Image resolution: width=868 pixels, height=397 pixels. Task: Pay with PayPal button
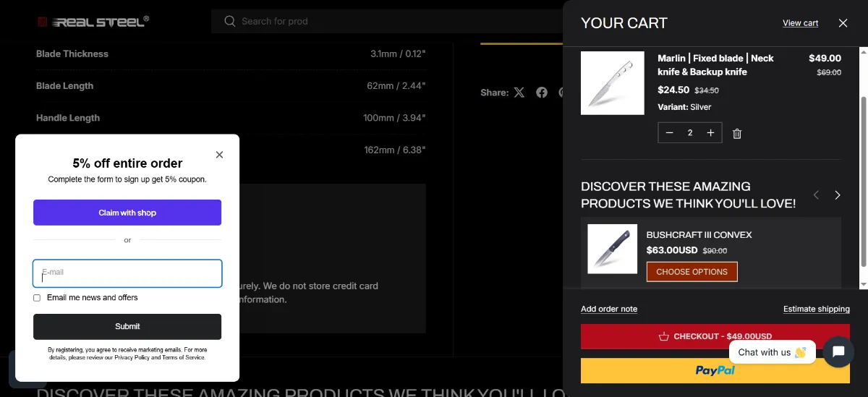tap(715, 370)
